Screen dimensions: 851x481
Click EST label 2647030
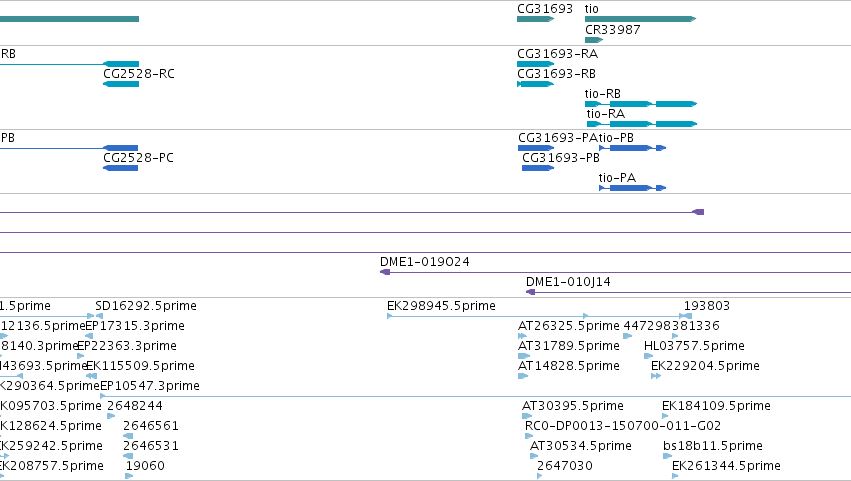tap(565, 466)
